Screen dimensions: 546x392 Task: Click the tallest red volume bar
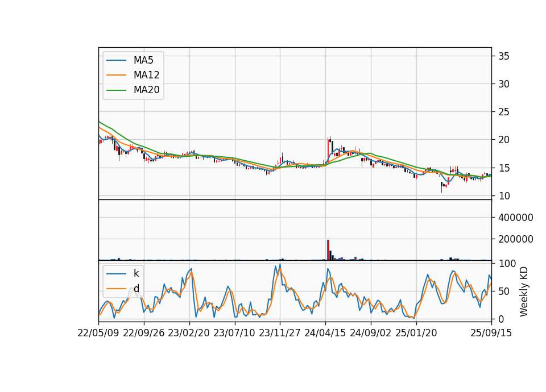(x=328, y=250)
